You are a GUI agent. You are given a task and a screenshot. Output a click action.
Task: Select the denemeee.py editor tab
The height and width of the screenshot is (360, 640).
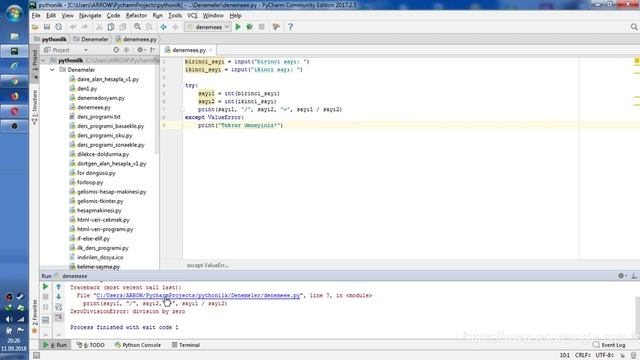click(x=188, y=50)
